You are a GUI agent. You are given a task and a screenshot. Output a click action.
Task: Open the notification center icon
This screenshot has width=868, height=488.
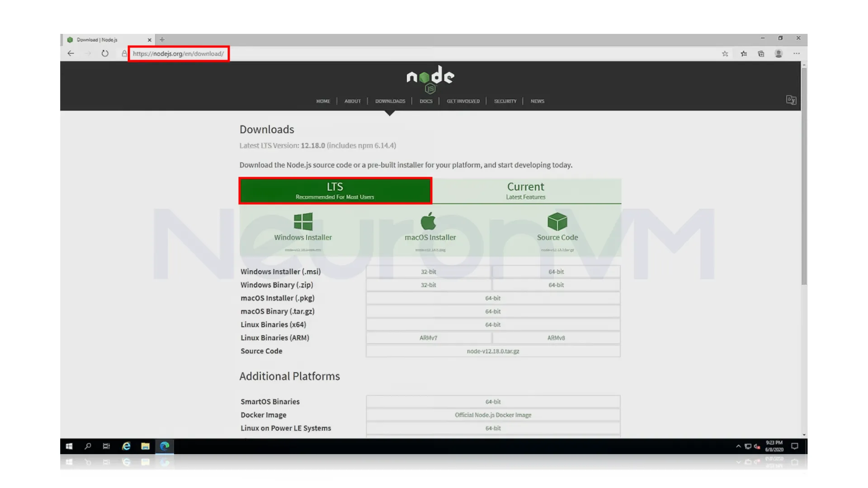794,446
